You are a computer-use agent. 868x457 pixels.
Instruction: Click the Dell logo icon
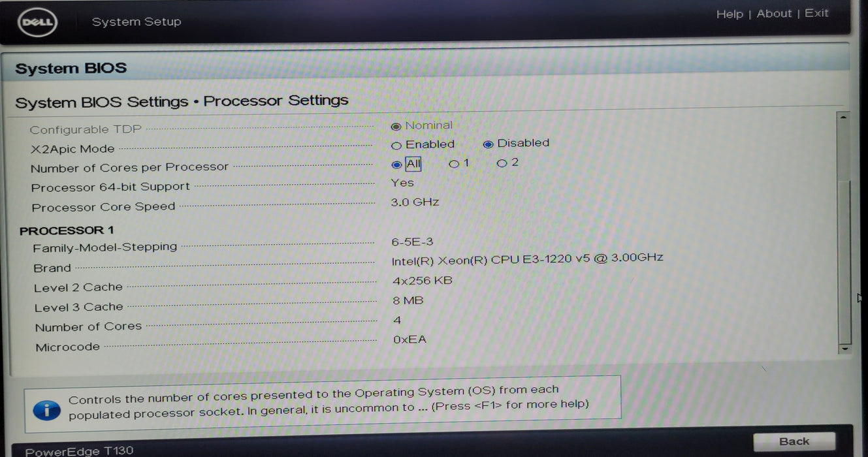click(39, 23)
